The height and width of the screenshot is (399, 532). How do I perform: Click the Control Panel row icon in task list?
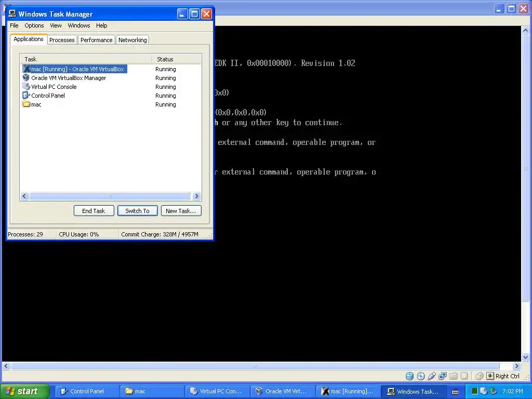pos(26,96)
